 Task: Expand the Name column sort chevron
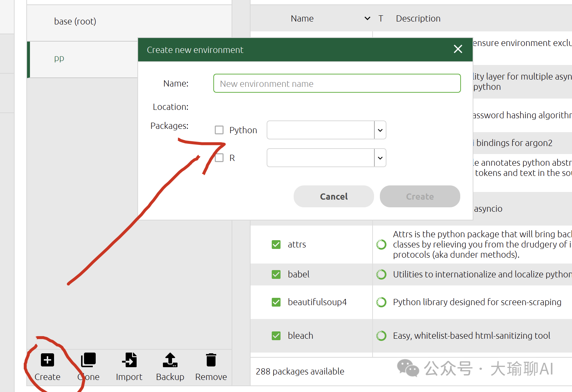pyautogui.click(x=367, y=19)
